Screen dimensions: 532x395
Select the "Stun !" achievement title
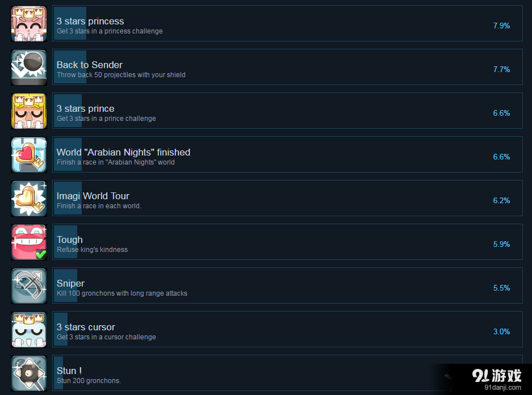pyautogui.click(x=69, y=371)
